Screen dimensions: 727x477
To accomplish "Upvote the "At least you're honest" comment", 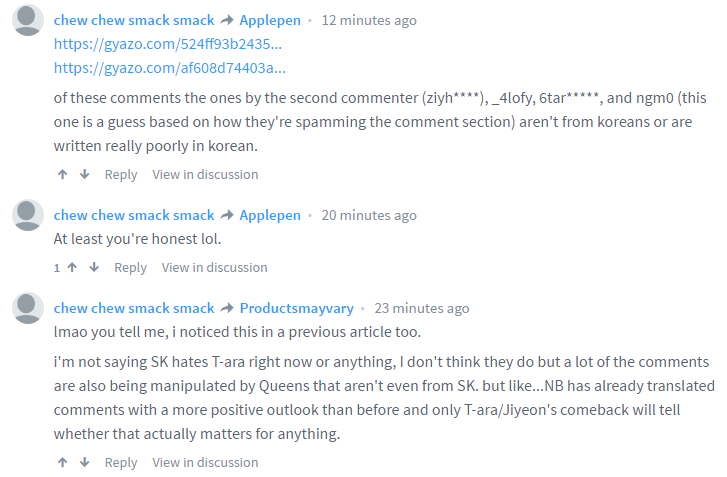I will click(72, 268).
